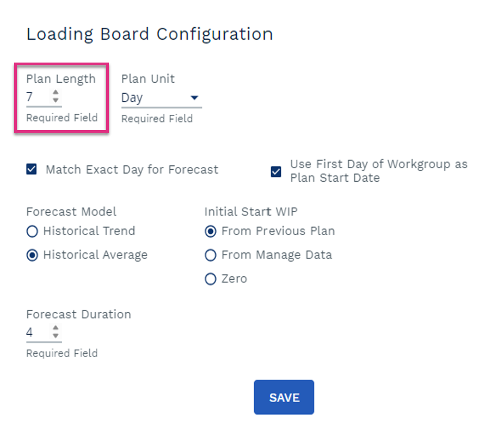Click the Use First Day label text

[x=379, y=171]
